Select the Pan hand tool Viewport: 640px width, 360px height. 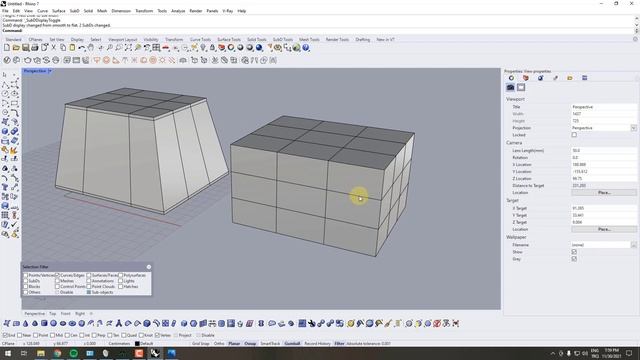tap(91, 48)
